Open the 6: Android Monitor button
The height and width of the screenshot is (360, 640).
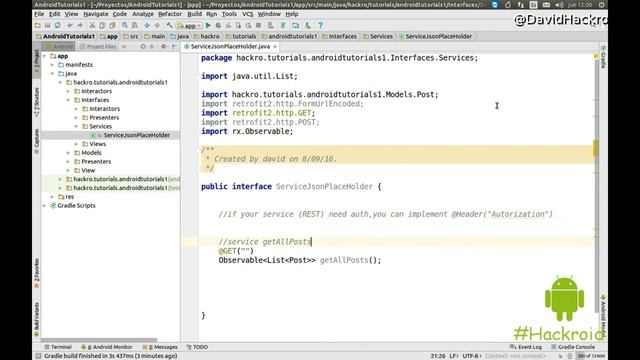107,347
